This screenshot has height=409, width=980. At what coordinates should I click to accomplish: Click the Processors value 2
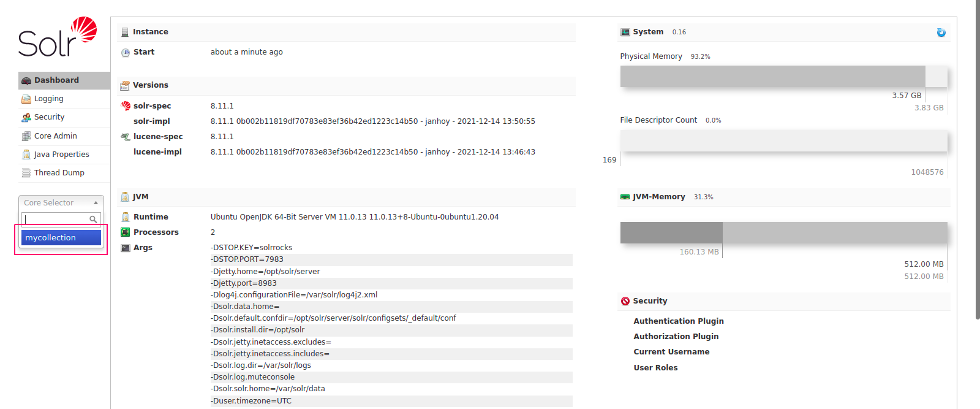click(213, 232)
